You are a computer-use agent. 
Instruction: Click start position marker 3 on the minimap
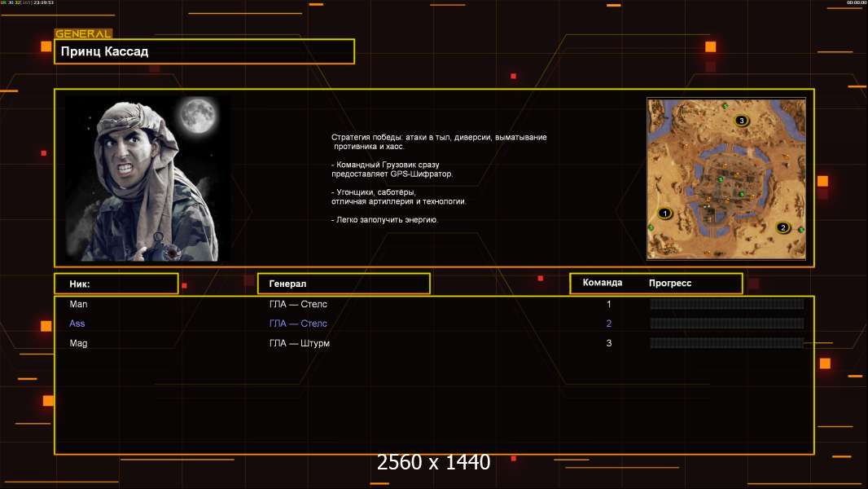click(x=740, y=121)
